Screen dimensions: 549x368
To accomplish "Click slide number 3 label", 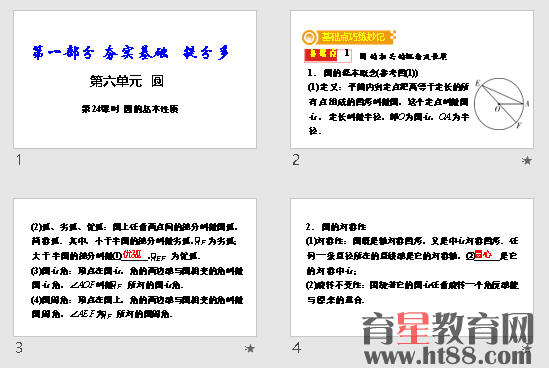I will (x=19, y=348).
